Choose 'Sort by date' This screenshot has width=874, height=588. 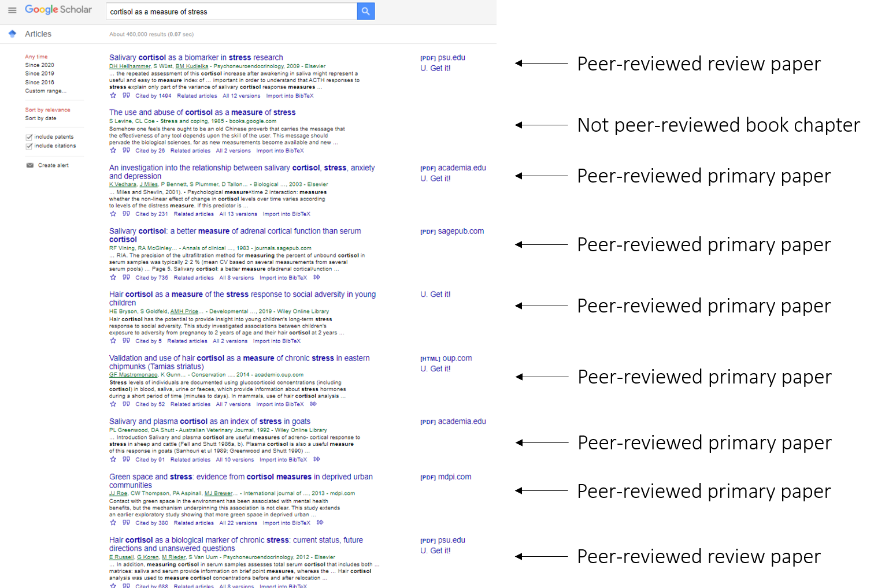click(40, 118)
